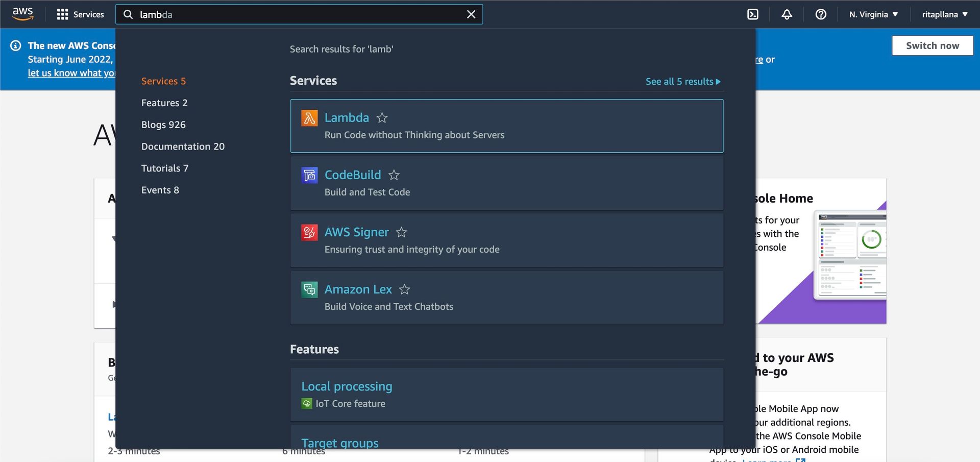
Task: Click the 'let us know what you' banner link
Action: (71, 73)
